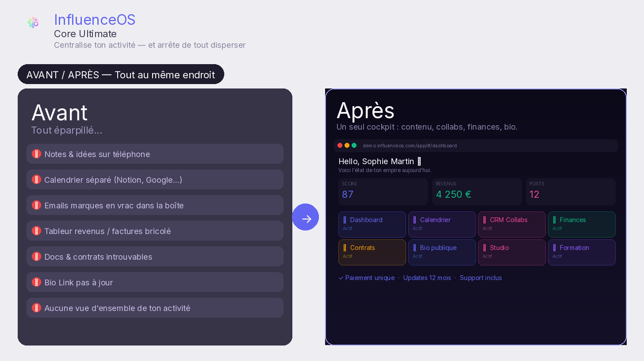Viewport: 644px width, 361px height.
Task: Click red alert icon beside Notes & idées
Action: click(37, 154)
